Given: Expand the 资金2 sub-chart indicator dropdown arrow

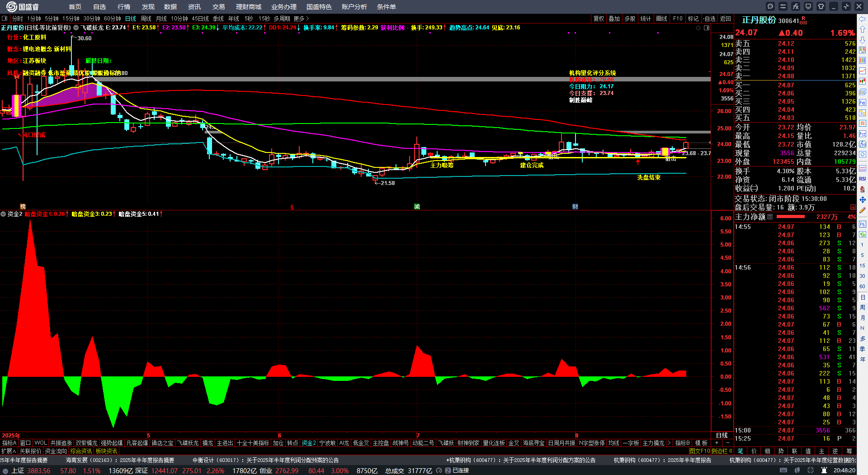Looking at the screenshot, I should pos(3,214).
